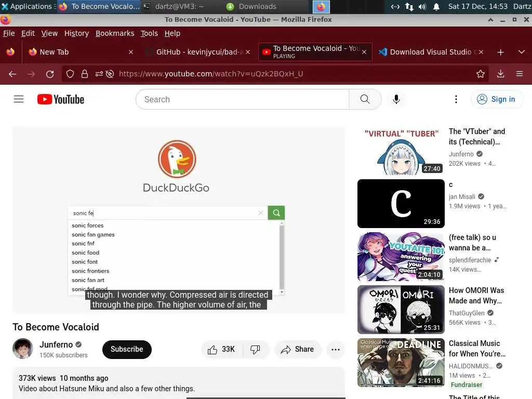Open Junferno channel avatar
This screenshot has height=399, width=532.
23,349
